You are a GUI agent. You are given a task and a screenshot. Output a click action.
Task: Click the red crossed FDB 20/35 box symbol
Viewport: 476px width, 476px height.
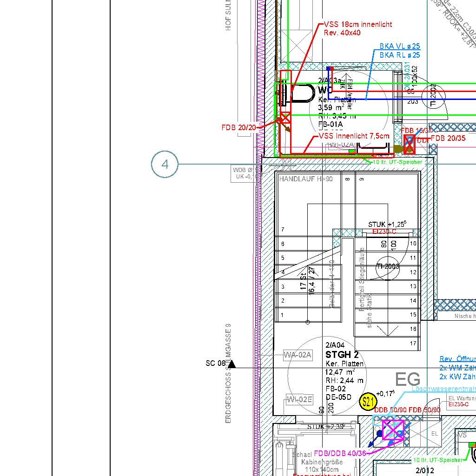409,144
